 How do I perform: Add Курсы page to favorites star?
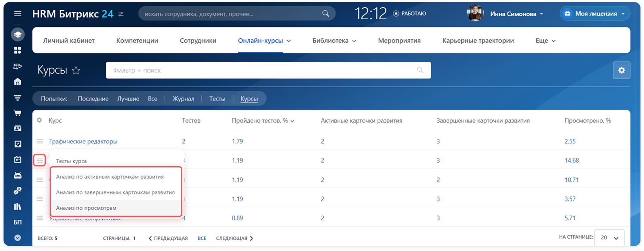point(76,71)
